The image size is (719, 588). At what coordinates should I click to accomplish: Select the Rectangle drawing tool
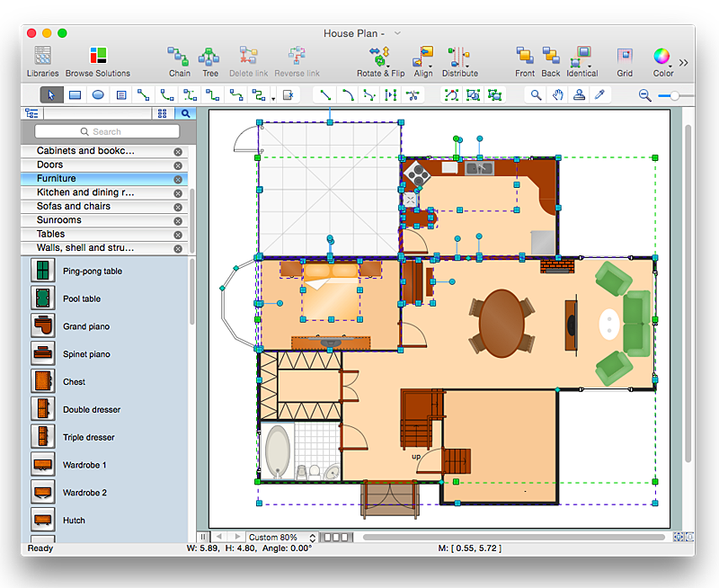(x=75, y=94)
